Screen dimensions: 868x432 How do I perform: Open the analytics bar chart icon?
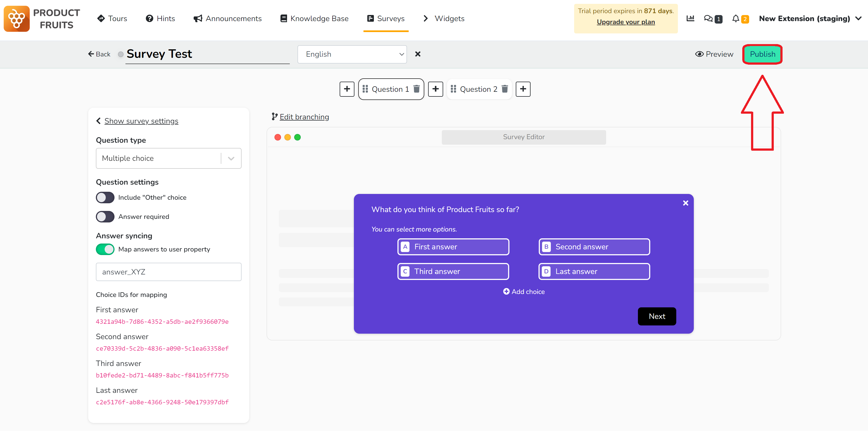point(690,19)
